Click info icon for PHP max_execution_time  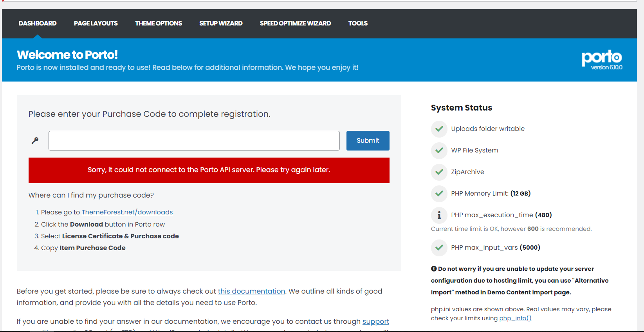click(439, 215)
